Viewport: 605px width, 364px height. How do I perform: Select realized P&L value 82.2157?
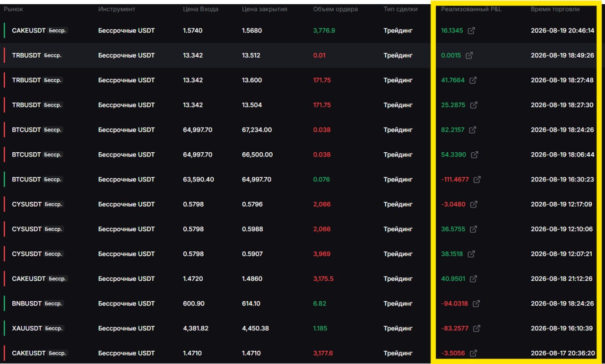coord(453,130)
